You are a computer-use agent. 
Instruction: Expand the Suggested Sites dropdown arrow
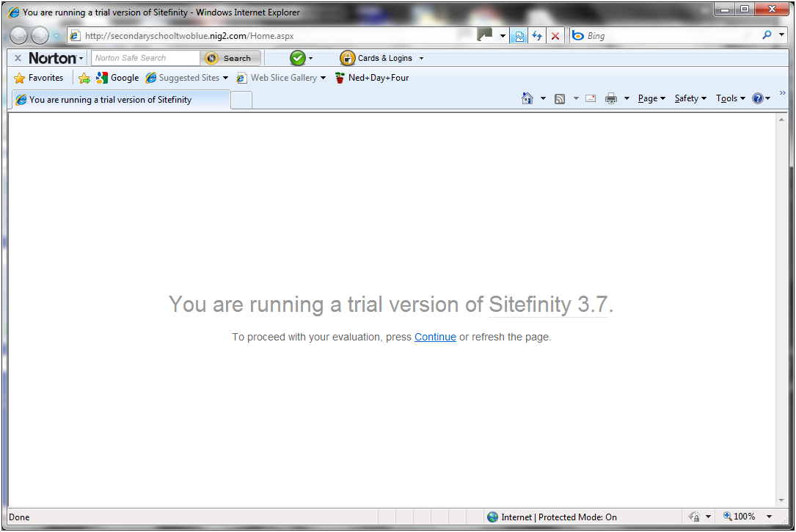point(225,78)
